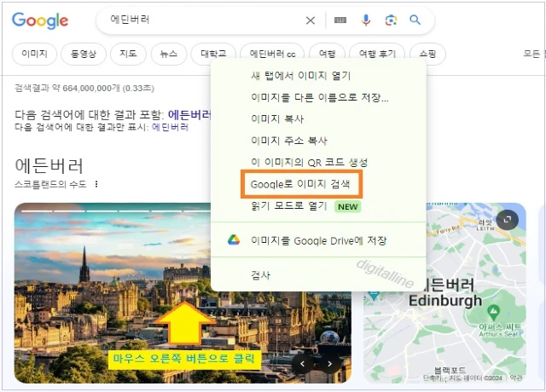Clear the search box with the X icon
Screen dimensions: 546x392
tap(311, 20)
